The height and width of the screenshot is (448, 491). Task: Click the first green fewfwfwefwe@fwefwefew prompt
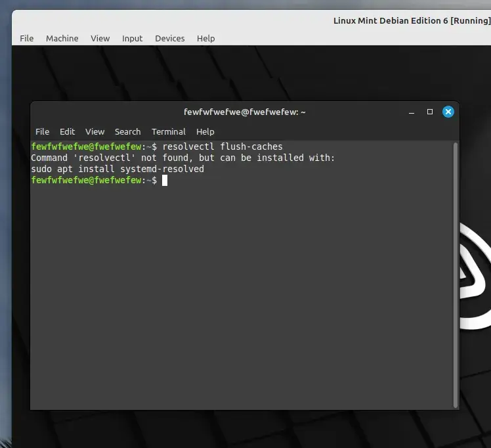tap(87, 146)
